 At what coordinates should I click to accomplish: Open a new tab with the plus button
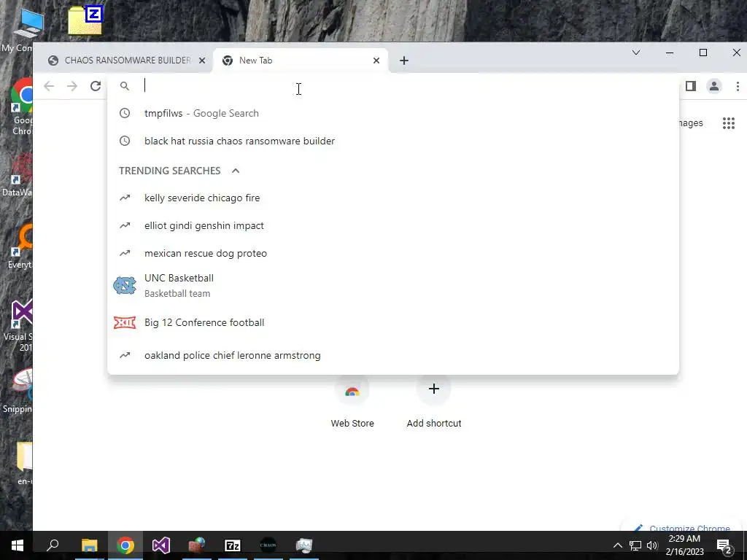[404, 61]
